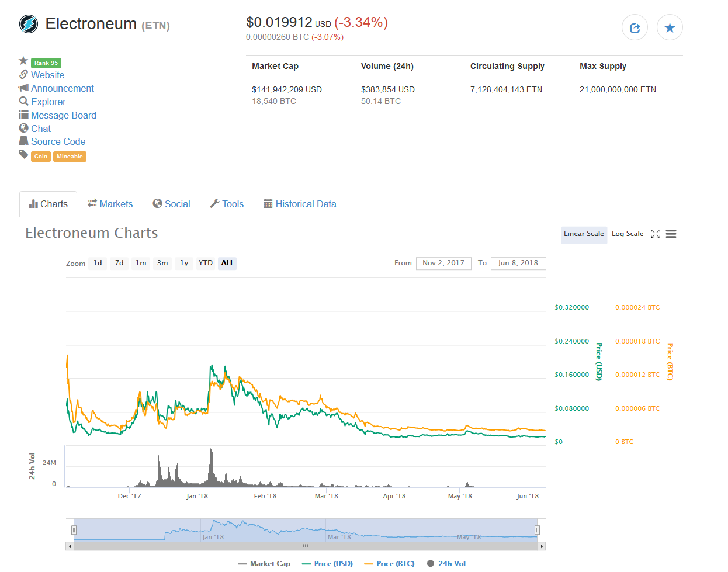Open the Website link

48,75
